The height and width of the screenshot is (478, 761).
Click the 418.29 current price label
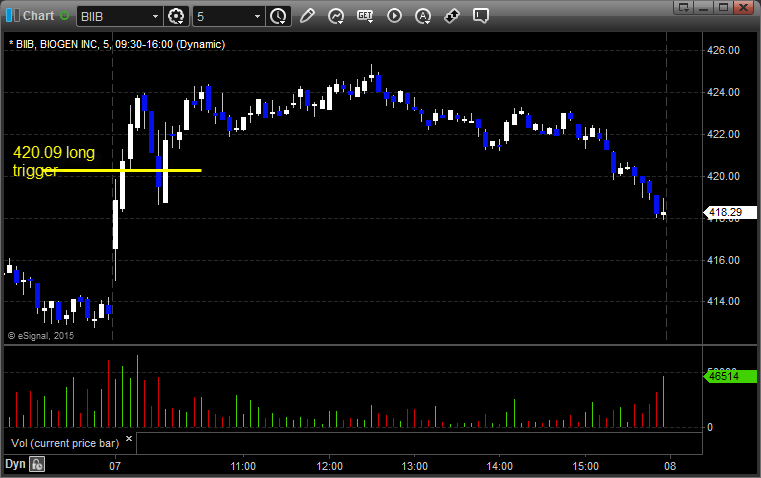tap(729, 212)
